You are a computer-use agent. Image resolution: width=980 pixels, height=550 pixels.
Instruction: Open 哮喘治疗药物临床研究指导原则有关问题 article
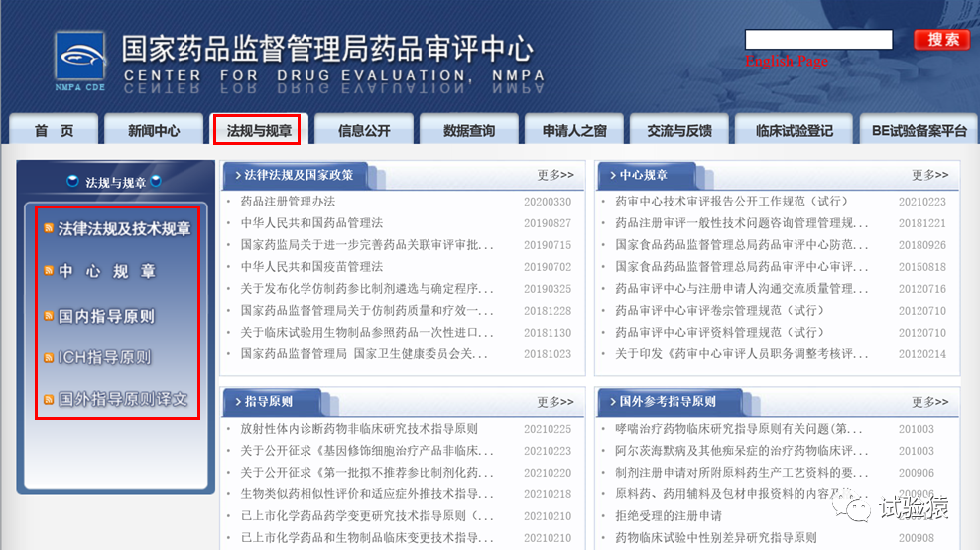(x=738, y=429)
